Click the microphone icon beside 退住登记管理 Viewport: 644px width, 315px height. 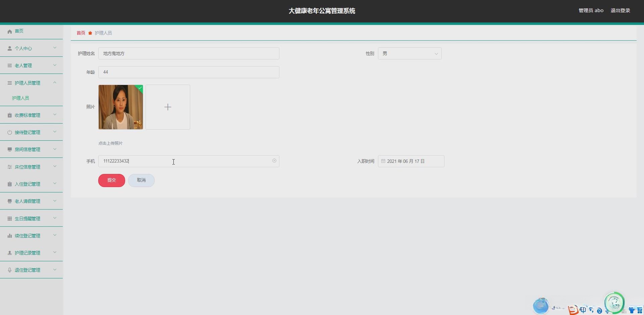pyautogui.click(x=9, y=270)
